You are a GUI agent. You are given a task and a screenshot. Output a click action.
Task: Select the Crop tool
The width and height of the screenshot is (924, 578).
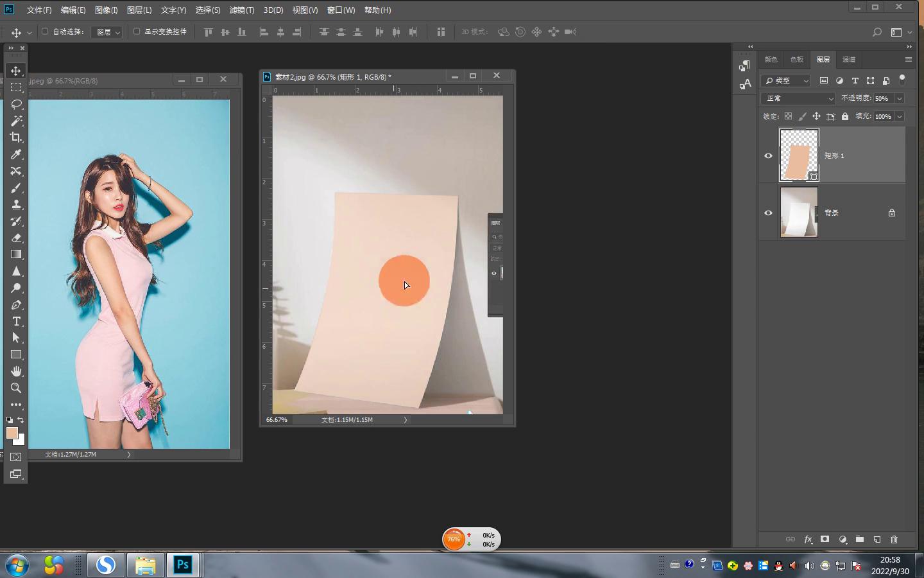point(16,137)
